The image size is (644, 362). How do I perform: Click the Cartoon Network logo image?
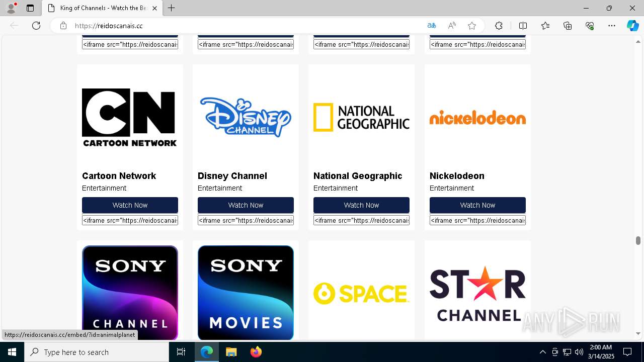[130, 117]
